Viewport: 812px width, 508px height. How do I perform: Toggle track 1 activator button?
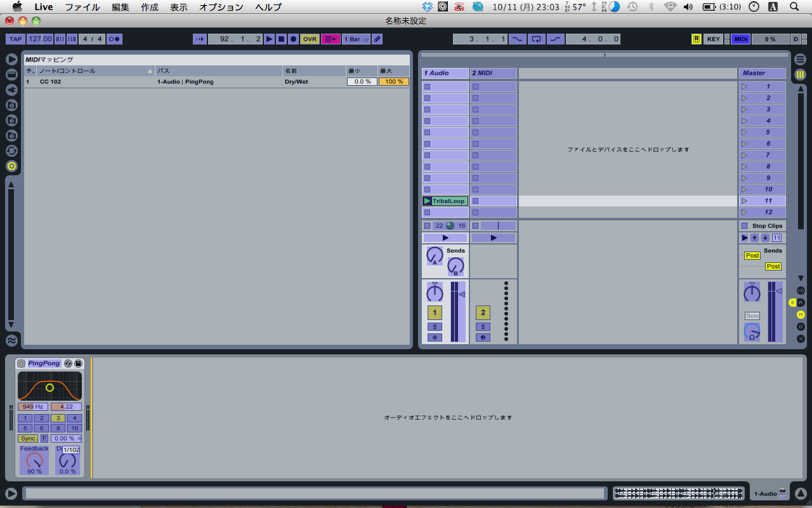tap(435, 312)
